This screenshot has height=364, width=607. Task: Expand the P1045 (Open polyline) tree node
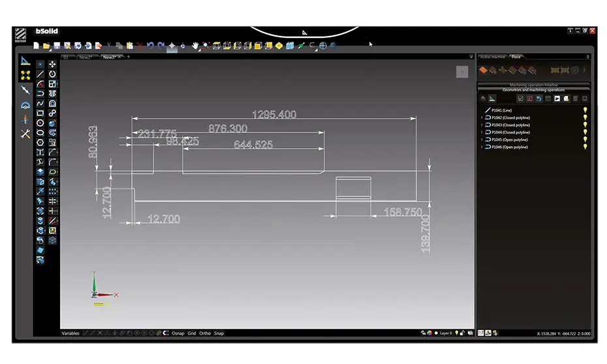(x=482, y=140)
